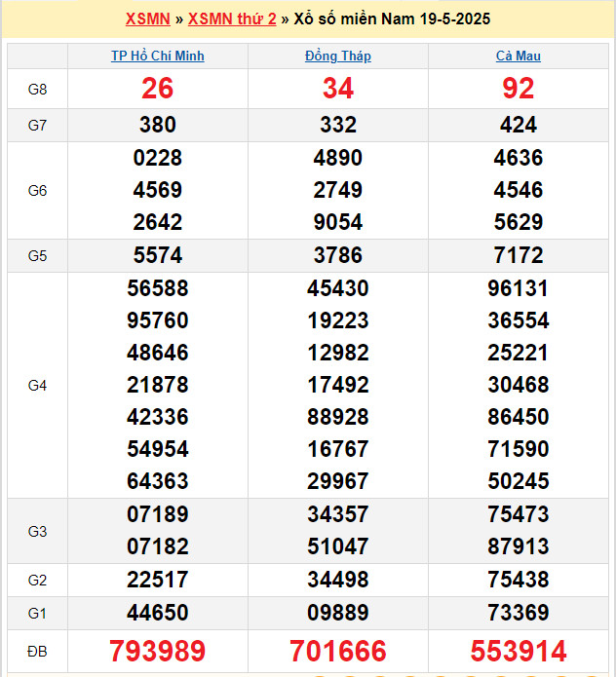This screenshot has height=677, width=616.
Task: Click the G2 number 75438
Action: pos(519,580)
